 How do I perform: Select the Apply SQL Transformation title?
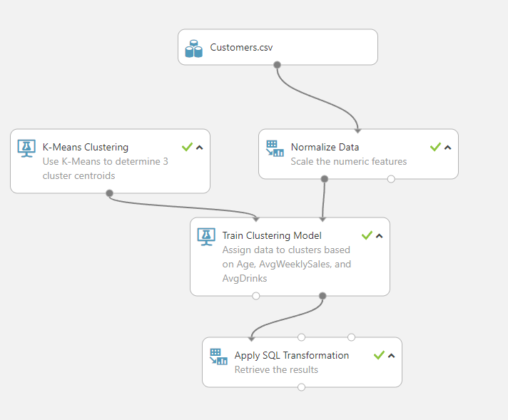(292, 356)
